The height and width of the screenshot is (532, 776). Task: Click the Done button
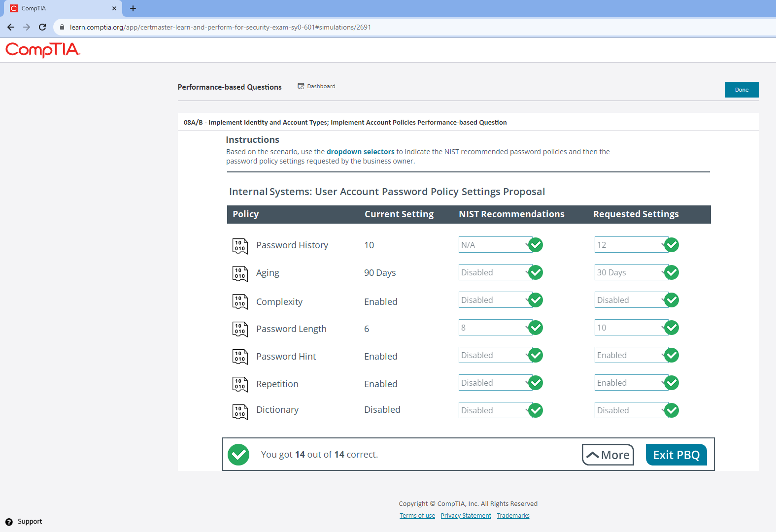coord(741,90)
